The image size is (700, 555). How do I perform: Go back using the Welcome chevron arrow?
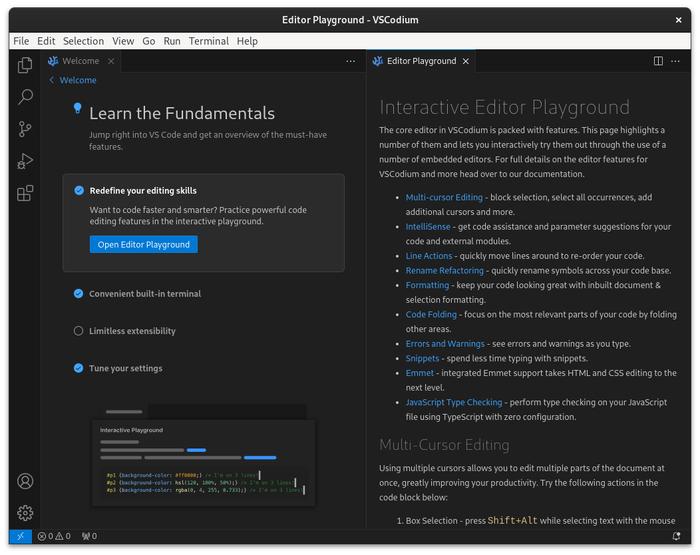(x=51, y=80)
